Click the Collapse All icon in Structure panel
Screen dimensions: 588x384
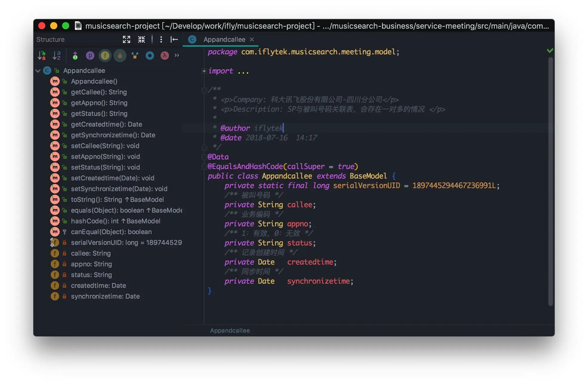point(141,39)
